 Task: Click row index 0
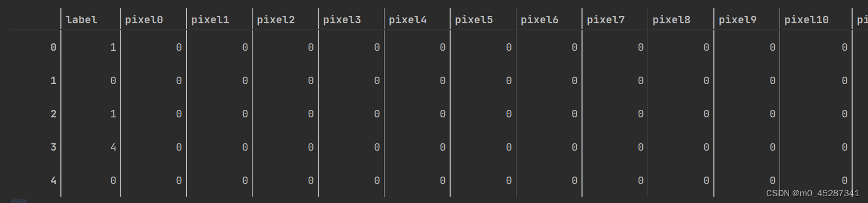pos(53,48)
